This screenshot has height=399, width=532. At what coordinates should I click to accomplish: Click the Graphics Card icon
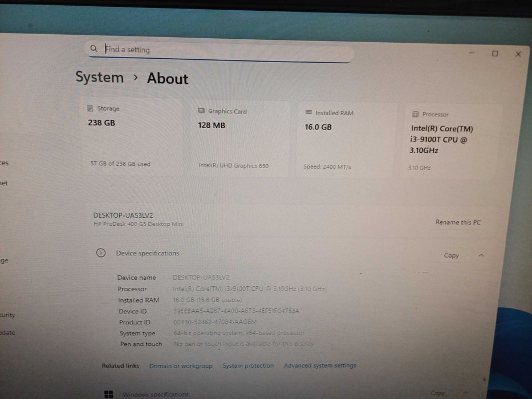[x=201, y=111]
